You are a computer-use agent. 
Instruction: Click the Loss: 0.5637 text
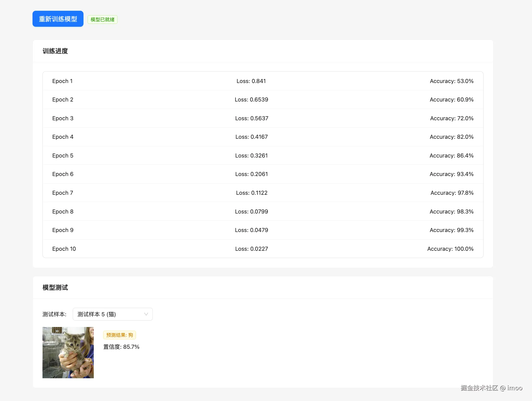click(x=251, y=118)
